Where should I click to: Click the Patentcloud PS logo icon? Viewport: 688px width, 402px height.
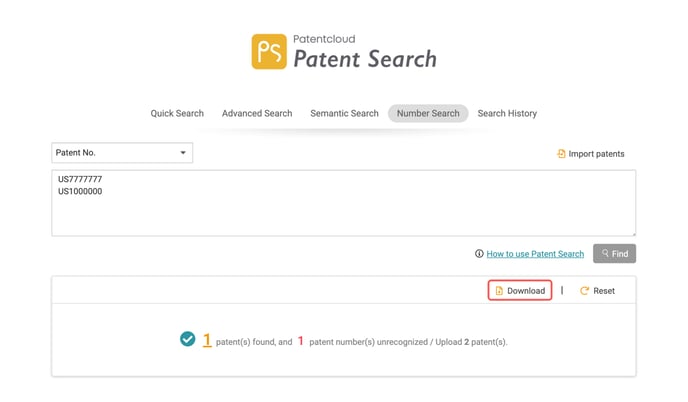(269, 52)
